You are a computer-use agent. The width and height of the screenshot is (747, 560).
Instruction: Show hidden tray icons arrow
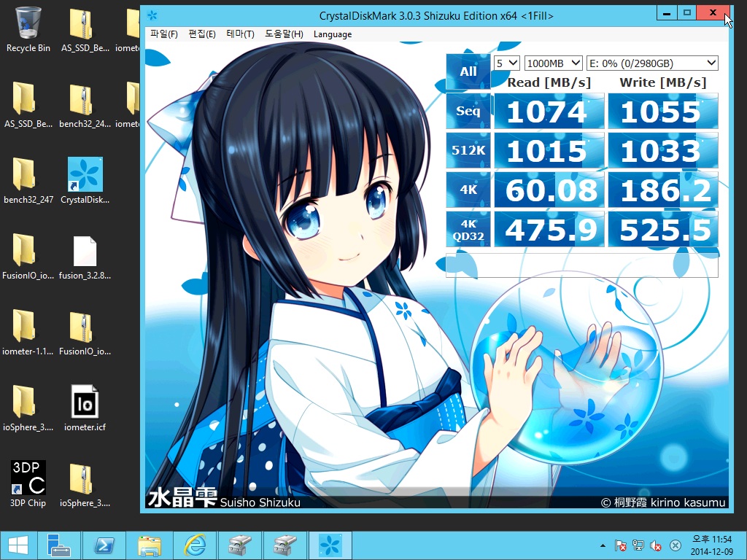point(603,545)
